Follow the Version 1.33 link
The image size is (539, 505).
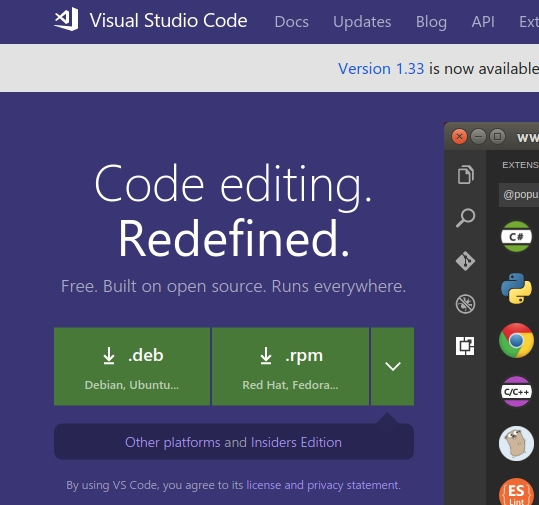381,69
